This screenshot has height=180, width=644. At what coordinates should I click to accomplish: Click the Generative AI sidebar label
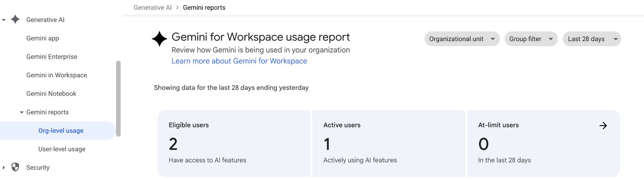point(45,20)
